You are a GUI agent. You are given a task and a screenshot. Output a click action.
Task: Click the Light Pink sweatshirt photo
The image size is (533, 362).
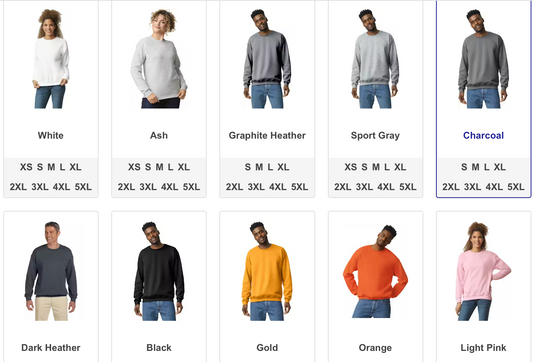point(483,271)
